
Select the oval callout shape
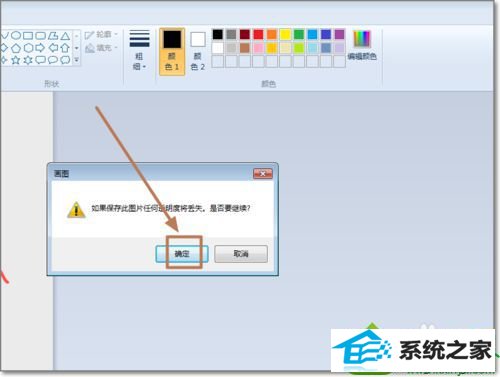(x=53, y=60)
